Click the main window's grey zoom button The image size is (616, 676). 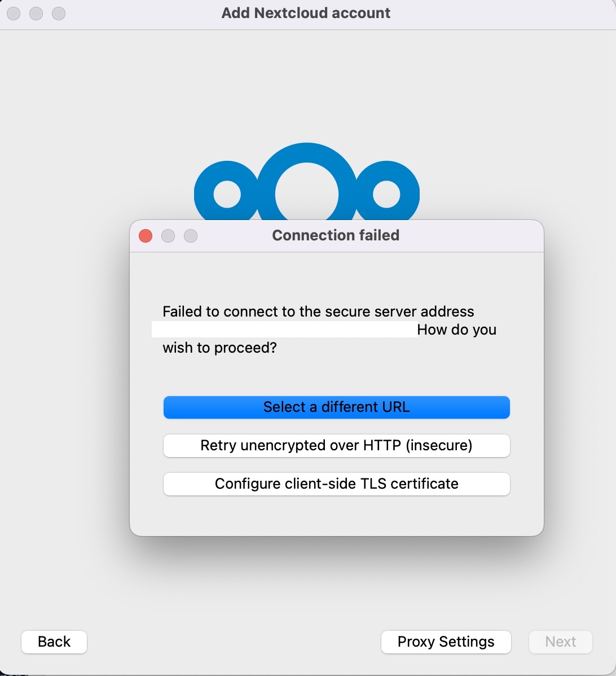59,14
